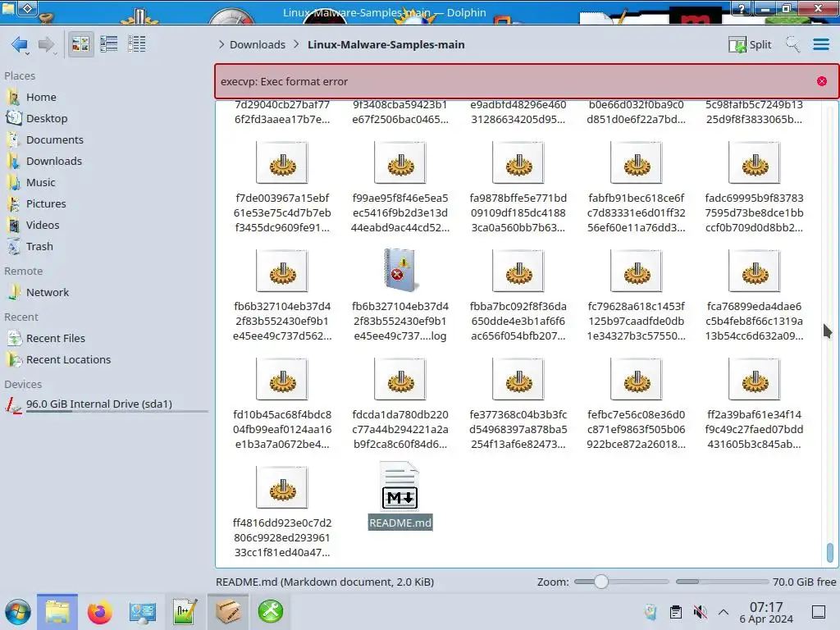The width and height of the screenshot is (840, 630).
Task: Select file icon fdcda1da780db220
Action: point(400,379)
